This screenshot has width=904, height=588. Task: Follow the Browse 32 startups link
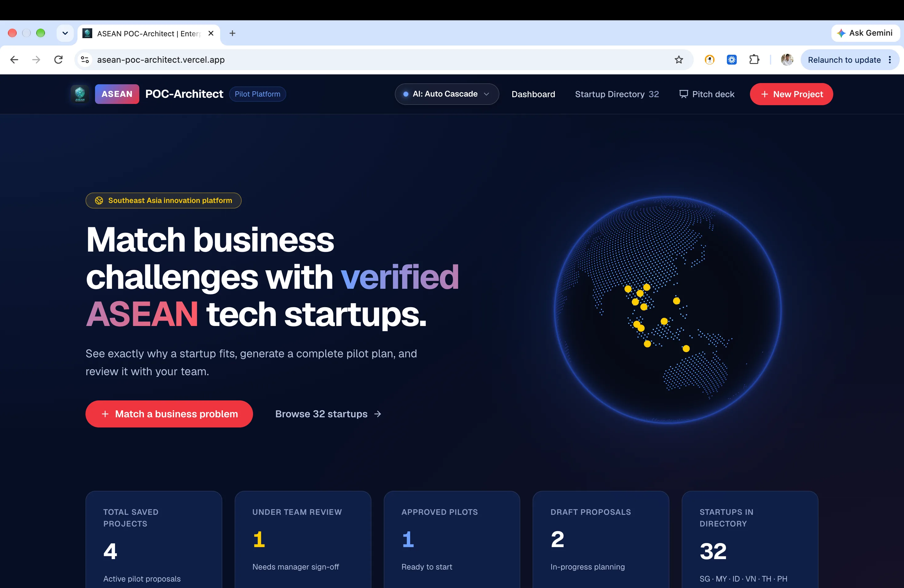click(328, 414)
